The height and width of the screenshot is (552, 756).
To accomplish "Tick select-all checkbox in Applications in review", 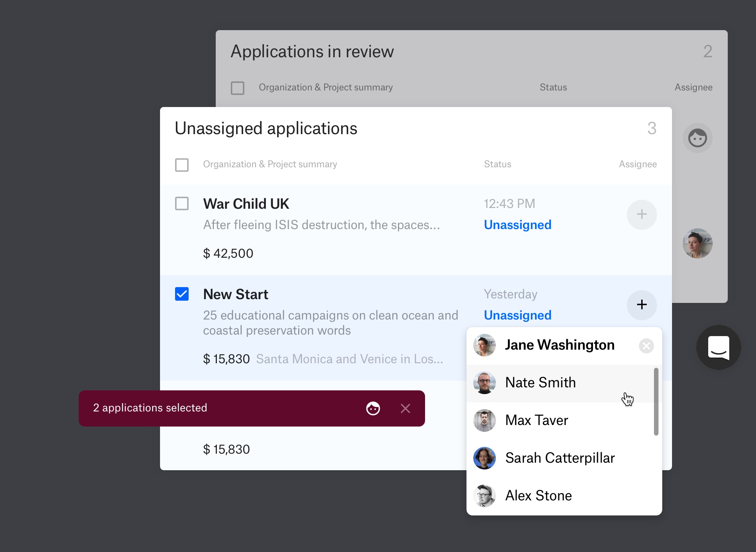I will coord(238,88).
